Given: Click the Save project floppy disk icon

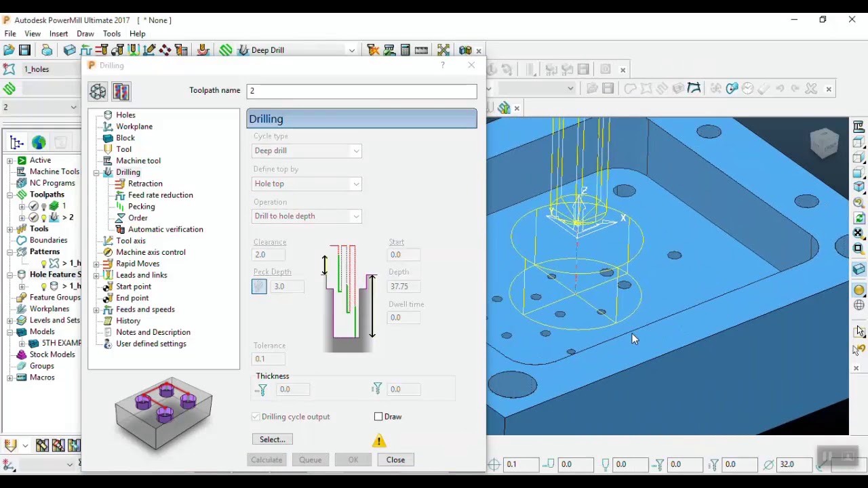Looking at the screenshot, I should tap(25, 50).
